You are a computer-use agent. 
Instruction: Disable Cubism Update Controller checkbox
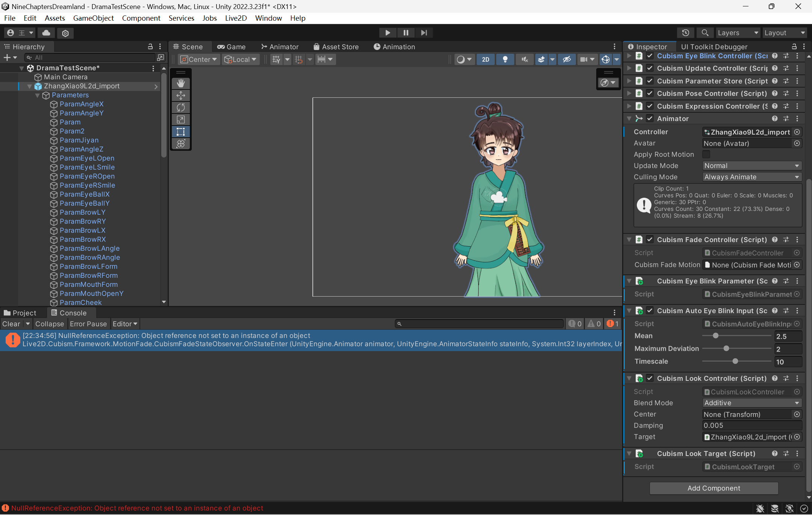click(650, 68)
